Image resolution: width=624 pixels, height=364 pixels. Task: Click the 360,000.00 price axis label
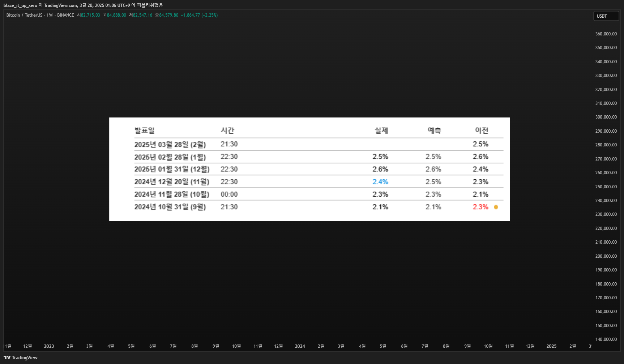(x=606, y=34)
